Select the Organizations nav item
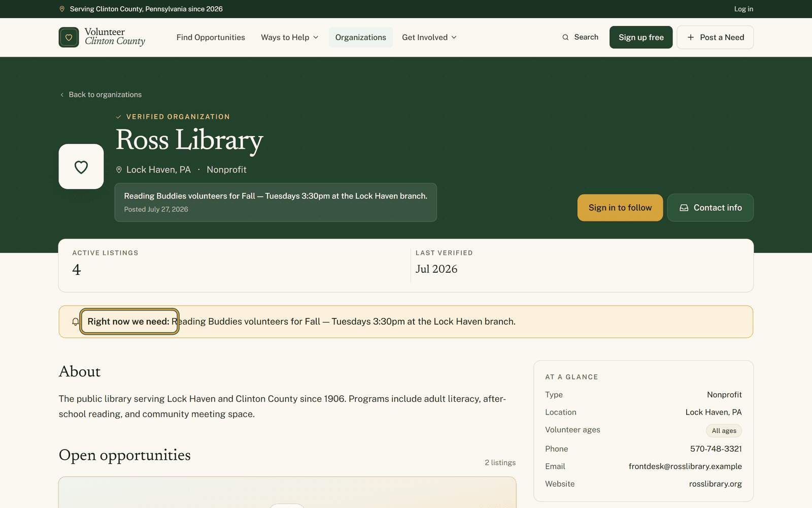The height and width of the screenshot is (508, 812). tap(361, 38)
